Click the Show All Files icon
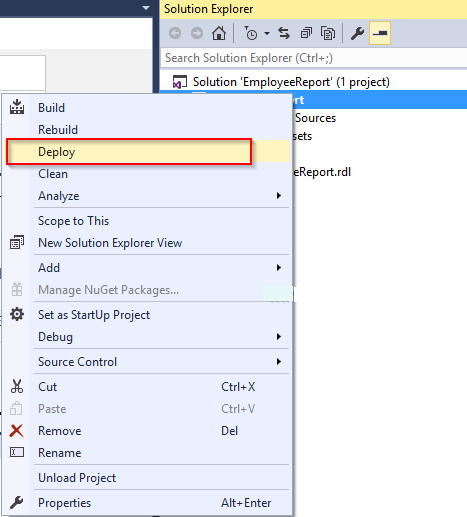The height and width of the screenshot is (517, 467). [x=328, y=33]
